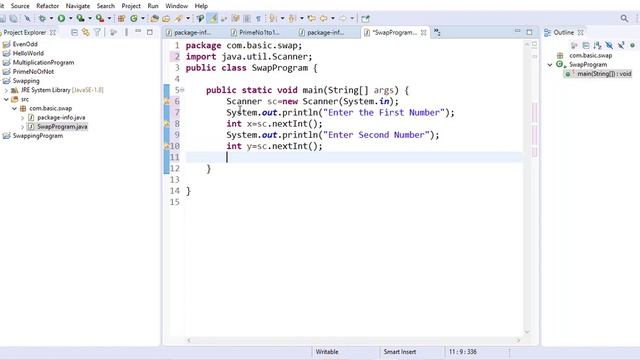Select main(String[]) : void in Outline

coord(604,74)
